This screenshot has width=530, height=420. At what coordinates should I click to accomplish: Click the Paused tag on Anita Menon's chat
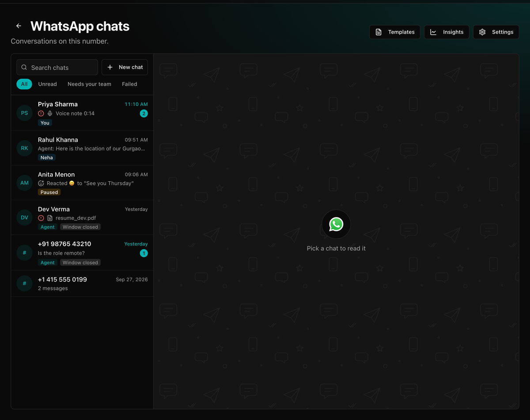[49, 192]
